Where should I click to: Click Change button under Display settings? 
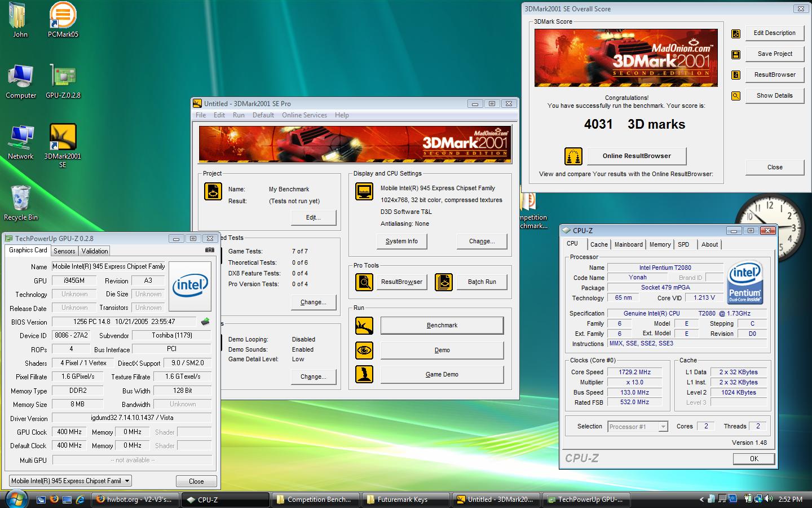pyautogui.click(x=482, y=242)
